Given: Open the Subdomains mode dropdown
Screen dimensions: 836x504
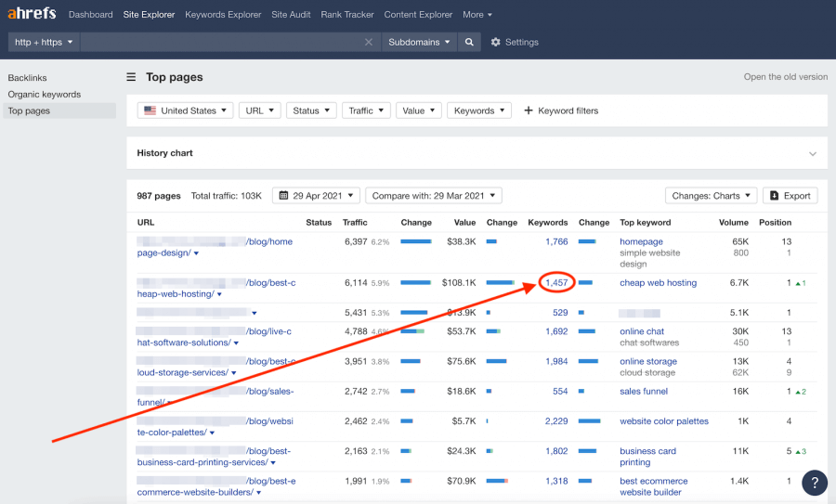Looking at the screenshot, I should coord(419,42).
